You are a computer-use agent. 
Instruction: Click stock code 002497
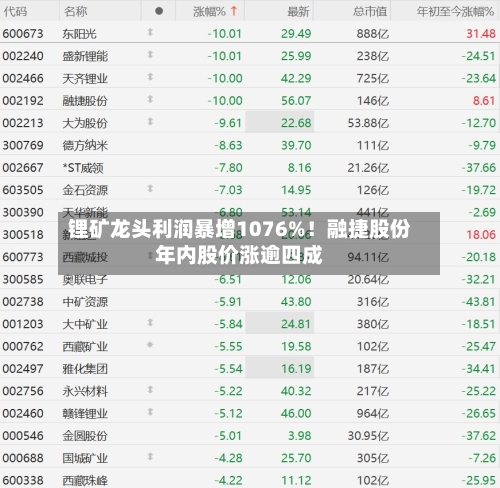[23, 369]
